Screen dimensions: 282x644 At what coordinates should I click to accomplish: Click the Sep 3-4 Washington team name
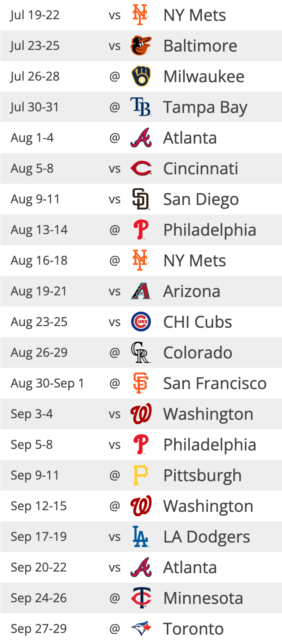click(x=208, y=414)
